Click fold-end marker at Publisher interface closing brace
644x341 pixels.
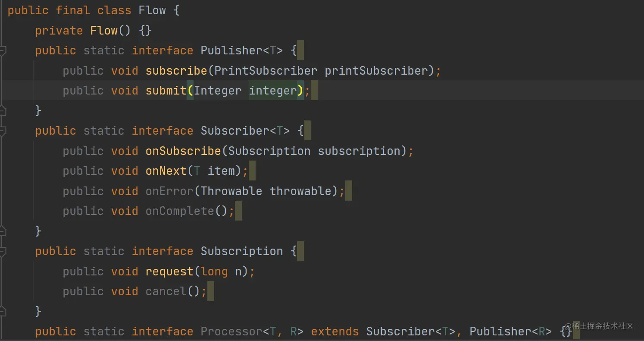2,111
